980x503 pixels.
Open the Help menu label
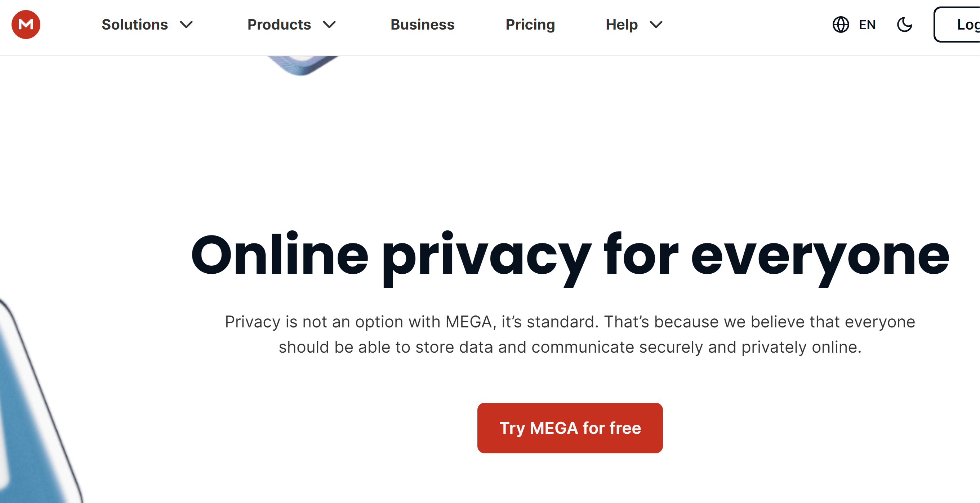pyautogui.click(x=621, y=25)
